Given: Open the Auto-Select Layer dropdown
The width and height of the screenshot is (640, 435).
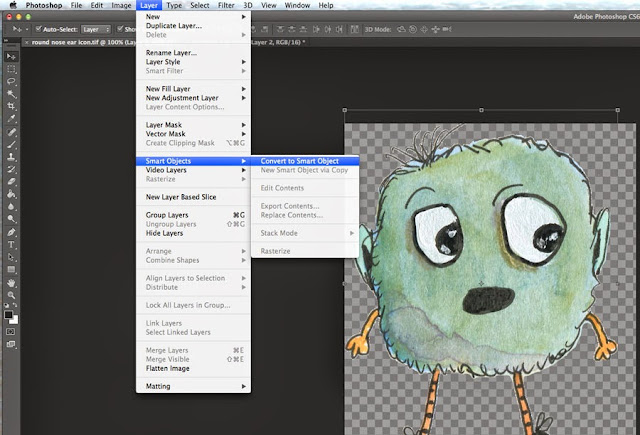Looking at the screenshot, I should pos(97,30).
